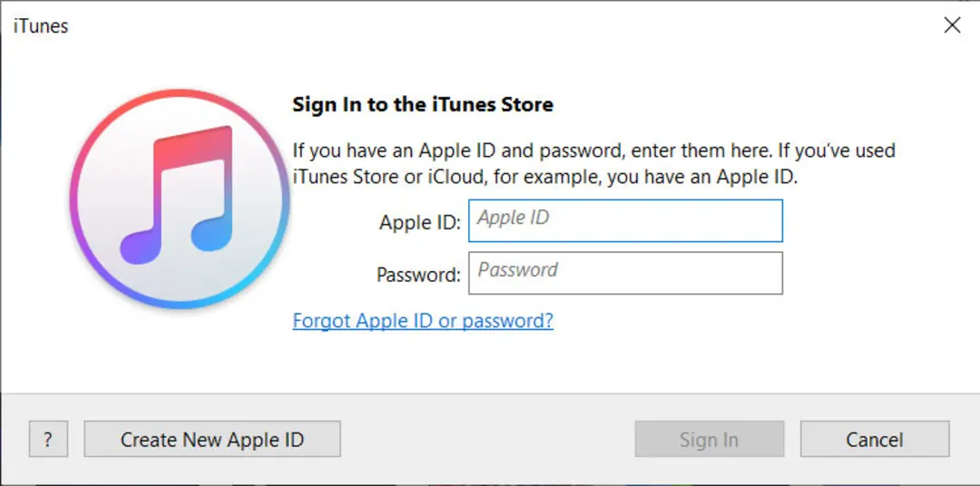Image resolution: width=980 pixels, height=486 pixels.
Task: Open the Forgot Apple ID or password link
Action: point(423,321)
